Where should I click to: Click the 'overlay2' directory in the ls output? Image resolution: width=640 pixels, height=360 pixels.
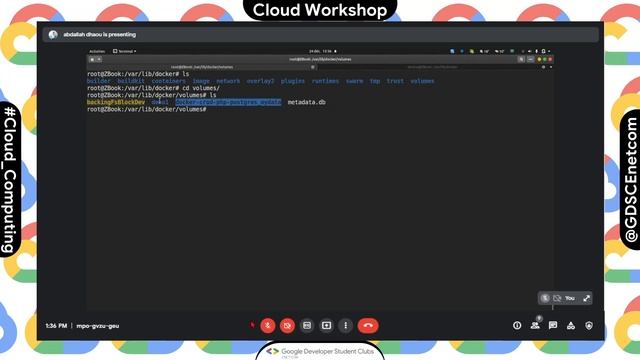tap(260, 81)
